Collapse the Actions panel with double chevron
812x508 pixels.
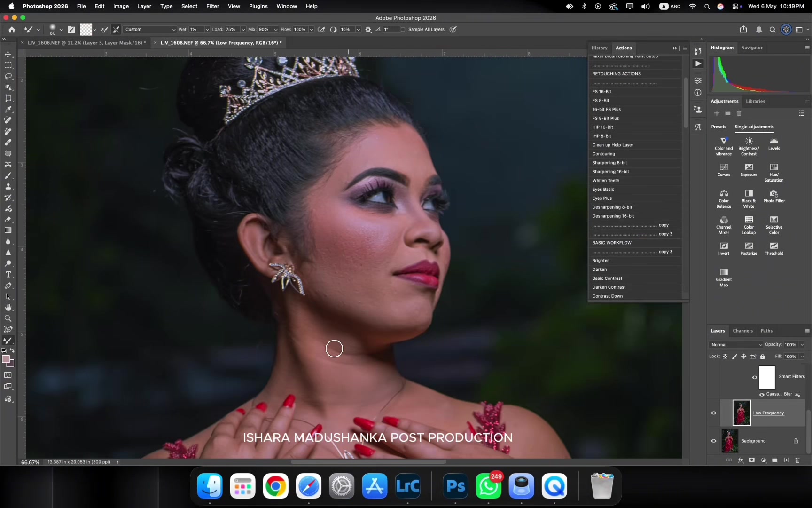pyautogui.click(x=675, y=48)
